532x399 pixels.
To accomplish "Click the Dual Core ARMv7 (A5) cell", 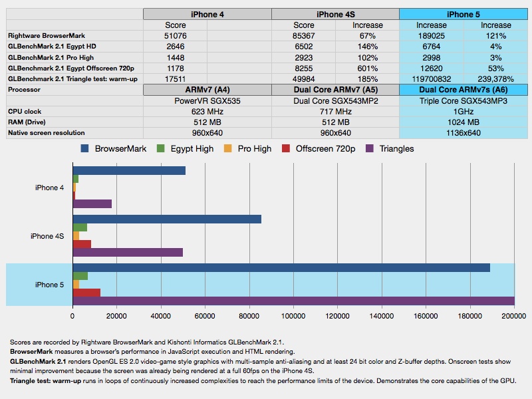I will click(x=336, y=90).
